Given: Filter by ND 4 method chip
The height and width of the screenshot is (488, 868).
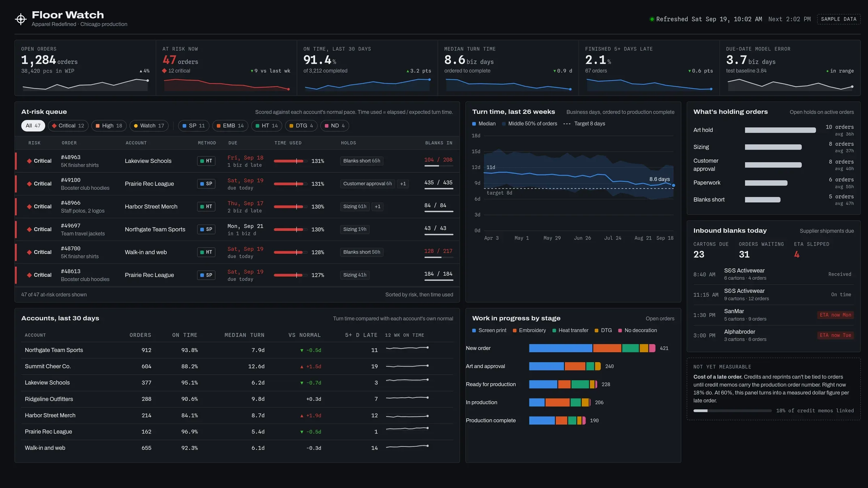Looking at the screenshot, I should (x=335, y=125).
